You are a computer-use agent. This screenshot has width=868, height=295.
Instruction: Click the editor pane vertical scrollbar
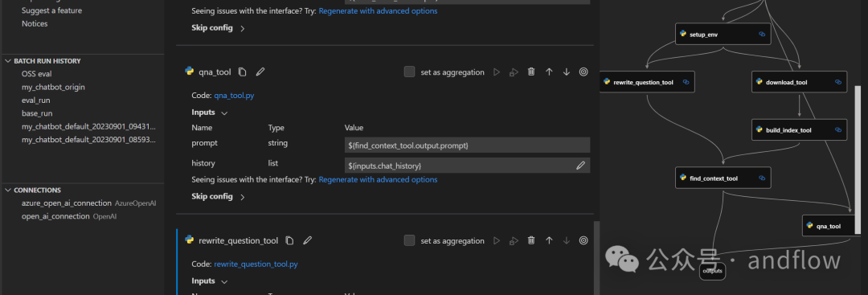(x=596, y=258)
